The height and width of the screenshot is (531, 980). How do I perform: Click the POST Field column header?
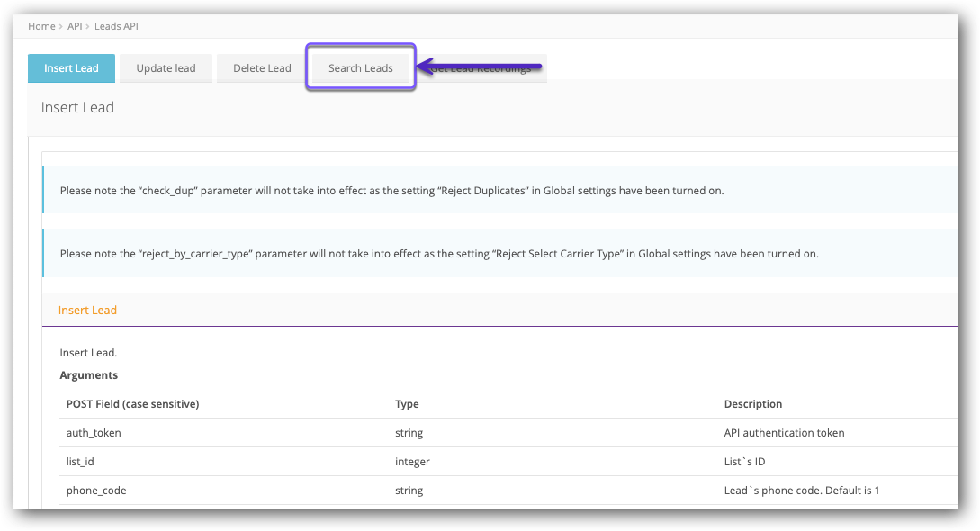click(131, 403)
